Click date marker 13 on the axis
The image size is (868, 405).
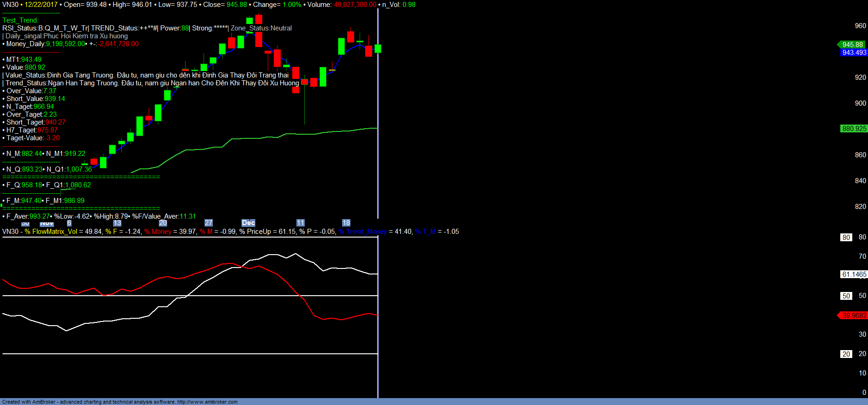(117, 223)
